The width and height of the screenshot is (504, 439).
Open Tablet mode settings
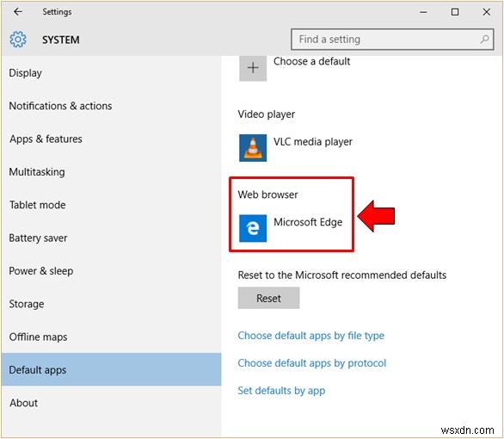click(x=111, y=205)
